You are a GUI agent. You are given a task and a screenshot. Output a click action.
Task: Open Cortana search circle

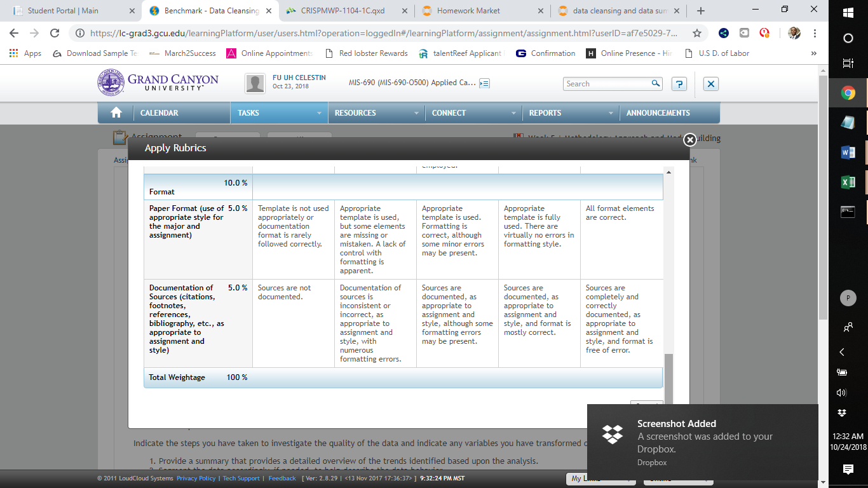point(848,38)
